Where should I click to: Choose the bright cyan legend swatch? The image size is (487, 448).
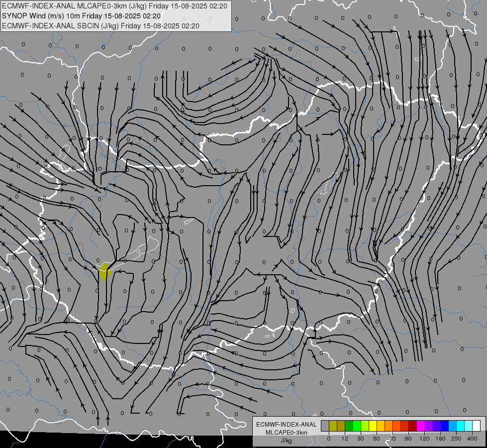[461, 426]
